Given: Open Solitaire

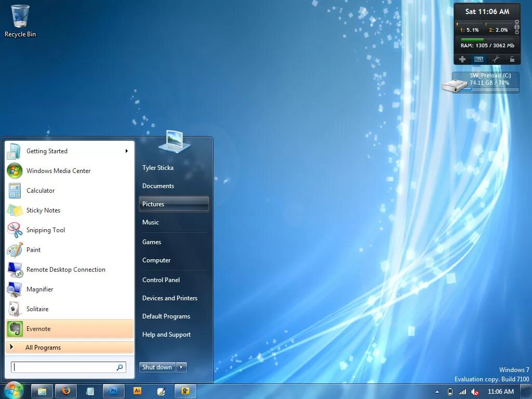Looking at the screenshot, I should [70, 309].
